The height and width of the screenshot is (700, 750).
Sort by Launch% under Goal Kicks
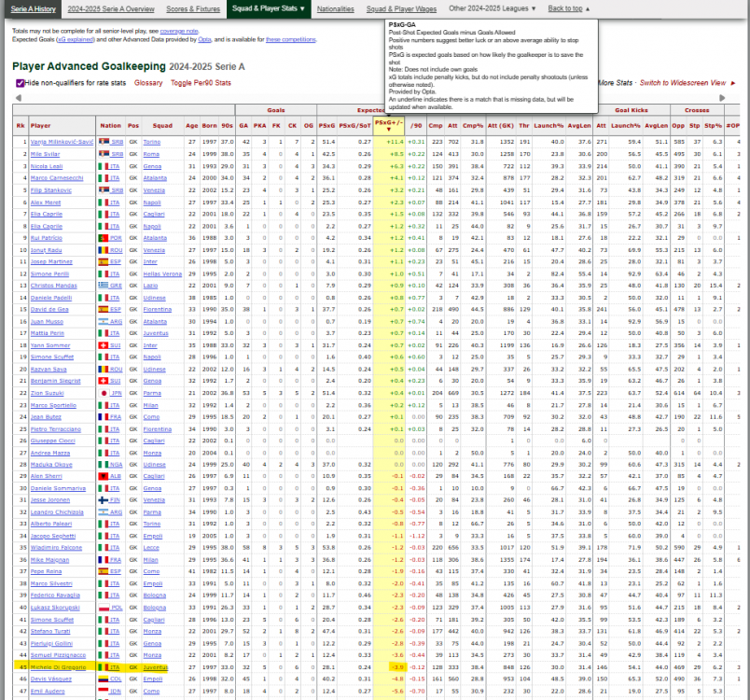click(626, 126)
